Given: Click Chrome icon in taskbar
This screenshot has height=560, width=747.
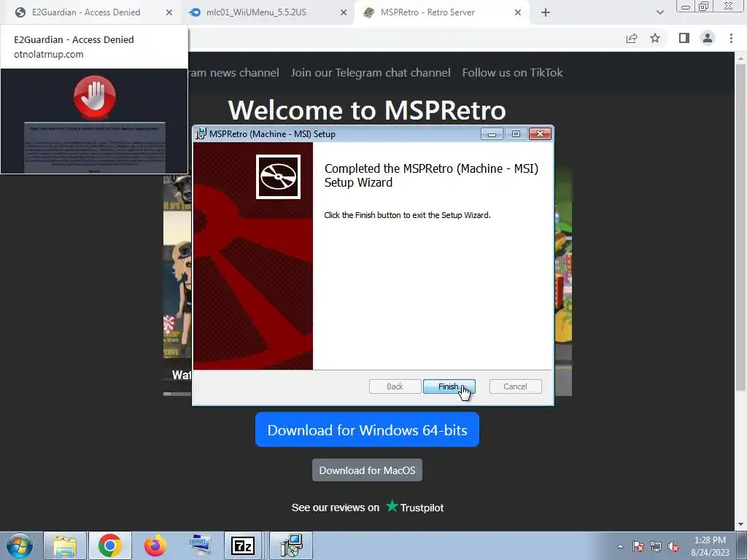Looking at the screenshot, I should click(109, 545).
